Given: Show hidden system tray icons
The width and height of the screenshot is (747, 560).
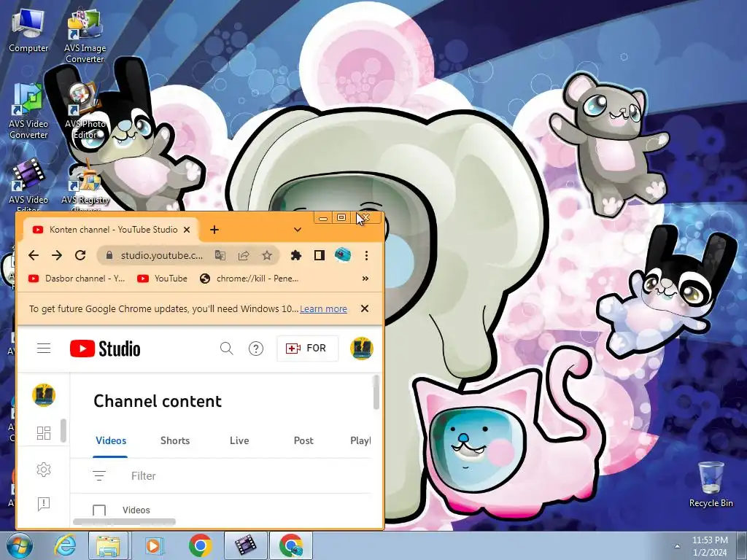Looking at the screenshot, I should pos(677,546).
